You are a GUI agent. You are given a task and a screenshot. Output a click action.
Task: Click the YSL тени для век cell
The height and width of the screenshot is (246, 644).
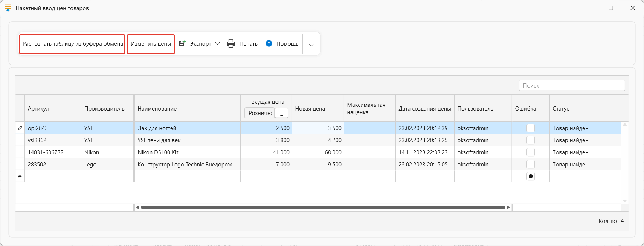188,140
